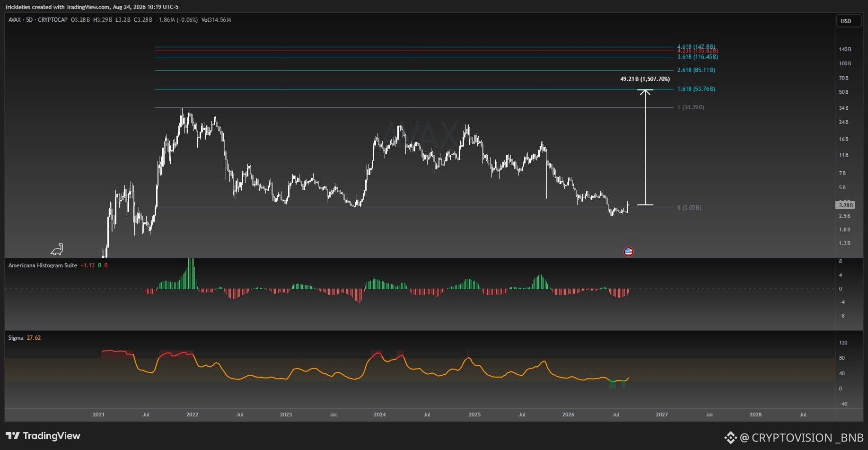Click the 80 label on the Sigma scale
Viewport: 868px width, 450px height.
(842, 358)
